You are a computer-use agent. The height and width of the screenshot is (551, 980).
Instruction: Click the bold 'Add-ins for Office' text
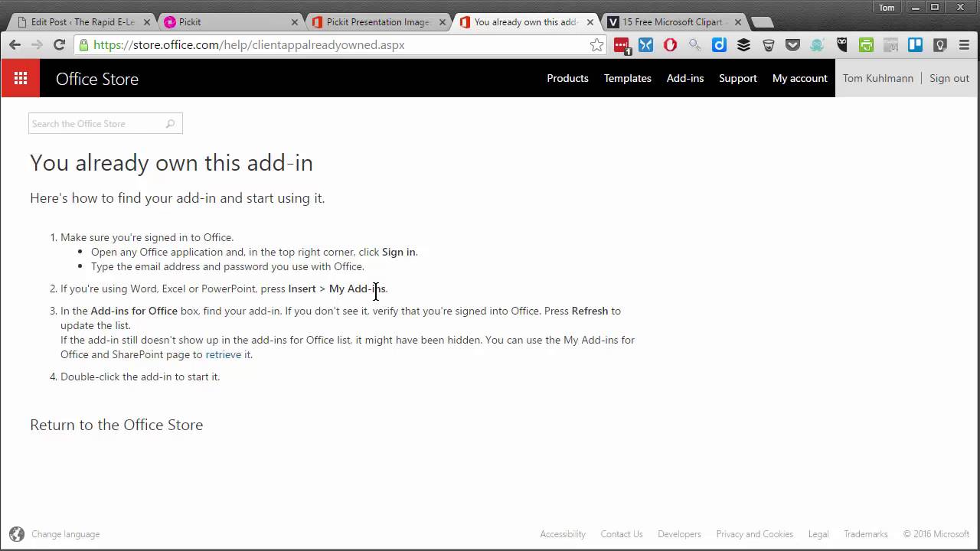[x=134, y=311]
